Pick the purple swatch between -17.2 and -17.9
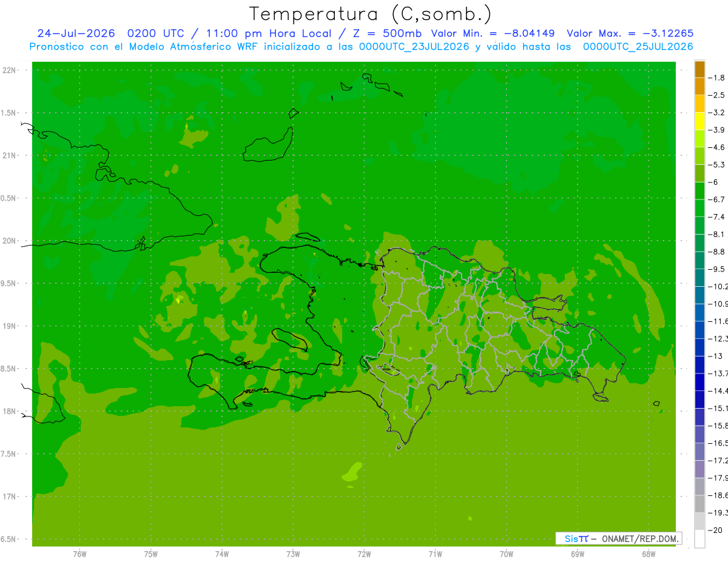728x562 pixels. click(699, 469)
